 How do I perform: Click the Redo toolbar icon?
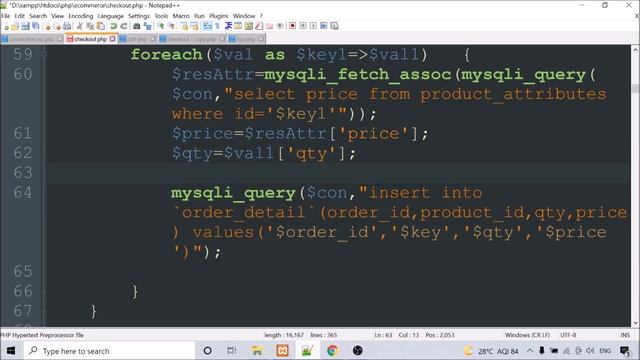[x=124, y=26]
